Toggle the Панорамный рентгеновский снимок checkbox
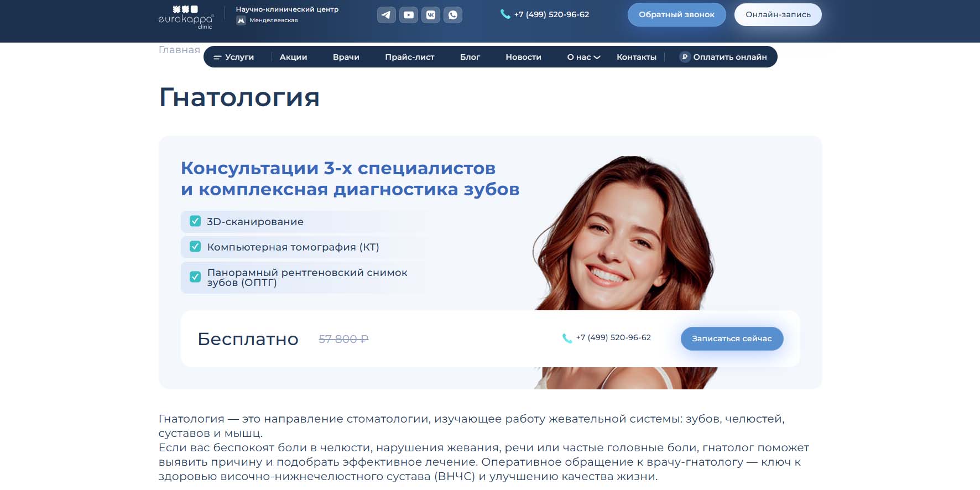Viewport: 980px width, 490px height. pos(195,277)
